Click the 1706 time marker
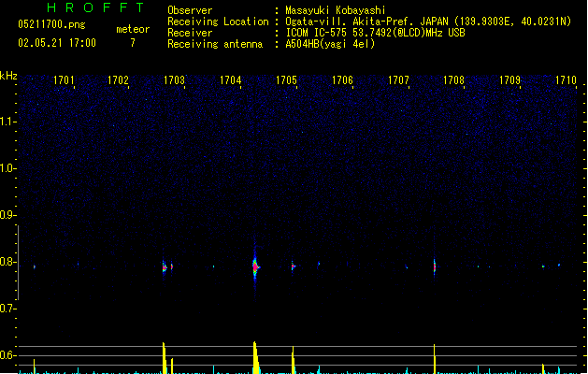 pyautogui.click(x=342, y=80)
